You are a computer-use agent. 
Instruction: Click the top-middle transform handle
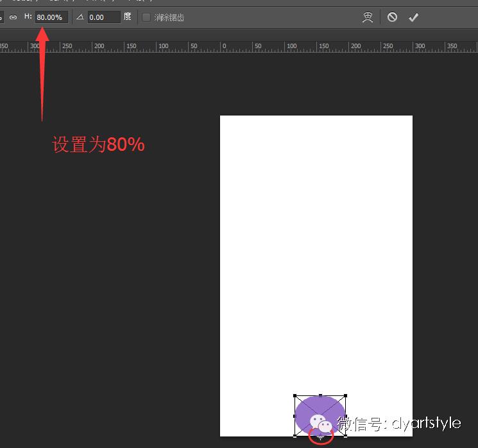point(320,396)
